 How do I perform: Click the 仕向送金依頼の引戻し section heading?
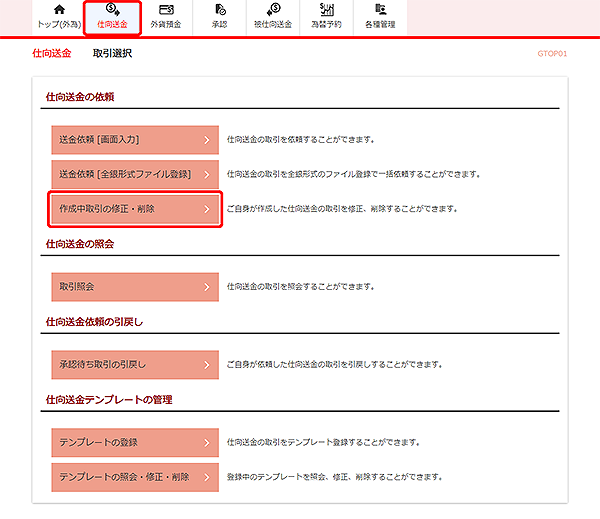(95, 322)
